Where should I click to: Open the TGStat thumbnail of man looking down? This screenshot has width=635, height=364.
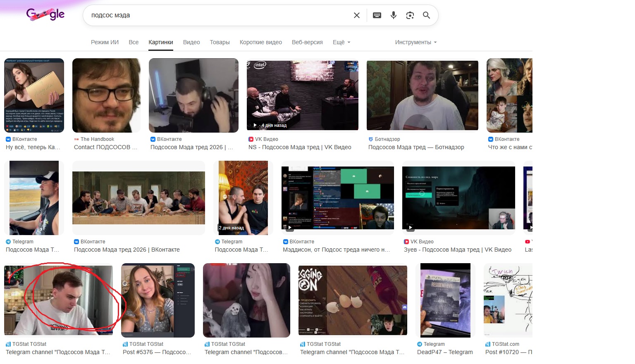click(58, 300)
